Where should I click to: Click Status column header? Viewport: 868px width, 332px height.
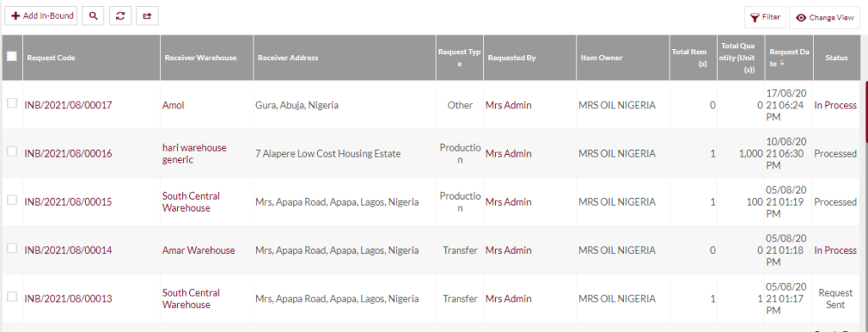pos(836,58)
